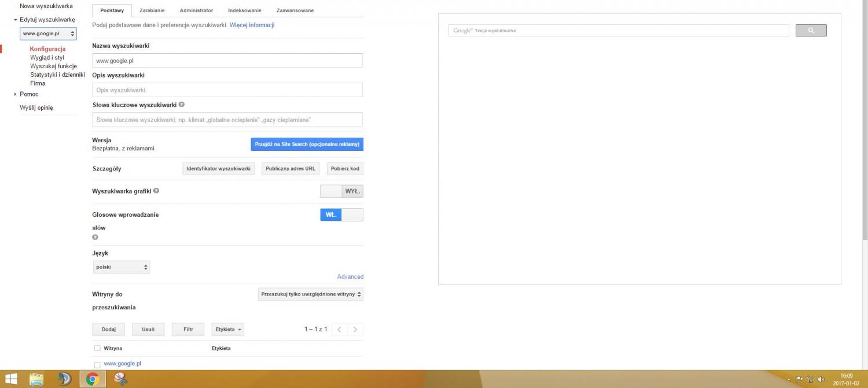Open Przeszukuj tylko uwzględnione witryny dropdown
The width and height of the screenshot is (868, 388).
tap(310, 294)
